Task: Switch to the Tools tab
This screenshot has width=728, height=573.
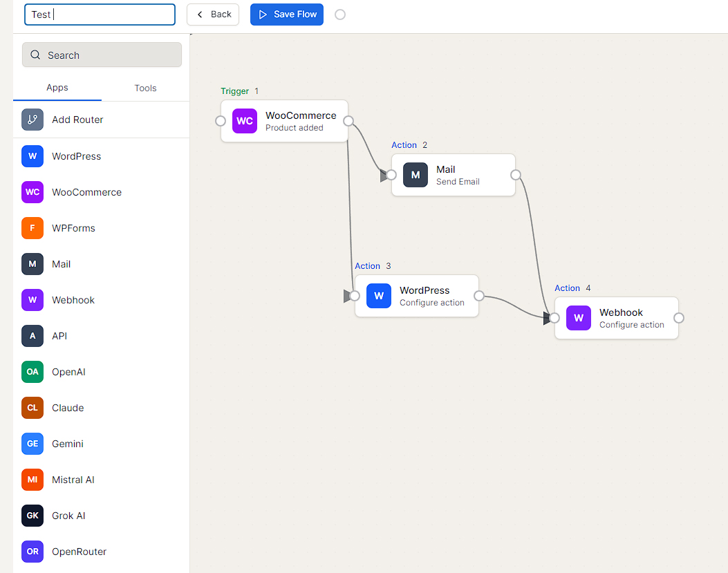Action: [x=145, y=88]
